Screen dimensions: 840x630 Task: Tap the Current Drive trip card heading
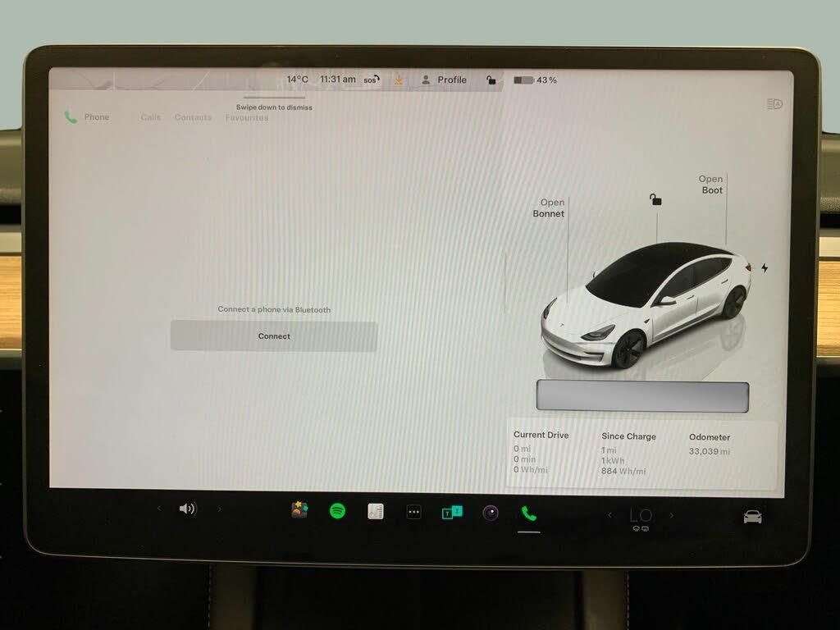click(541, 435)
